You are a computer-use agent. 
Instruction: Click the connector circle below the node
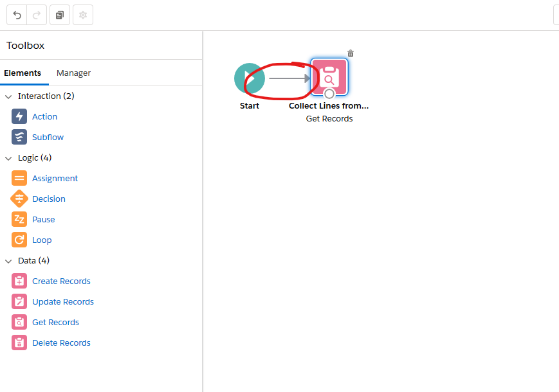click(329, 94)
